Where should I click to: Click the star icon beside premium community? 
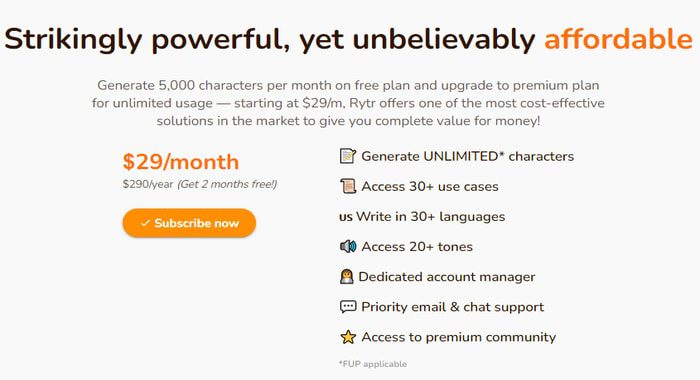pyautogui.click(x=348, y=337)
